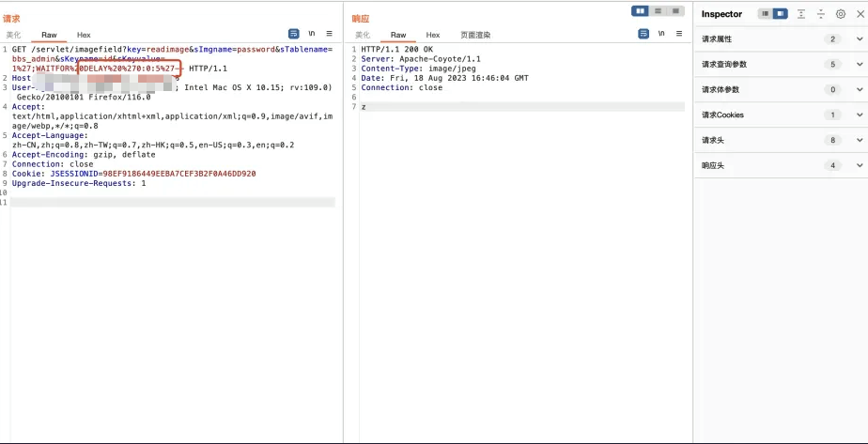Click the 请求 panel heading
This screenshot has height=444, width=868.
pyautogui.click(x=11, y=19)
